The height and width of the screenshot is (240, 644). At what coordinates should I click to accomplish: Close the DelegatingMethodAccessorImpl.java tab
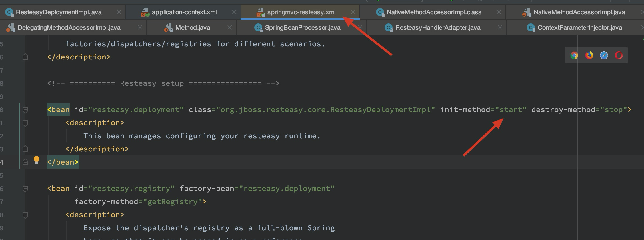(x=140, y=27)
